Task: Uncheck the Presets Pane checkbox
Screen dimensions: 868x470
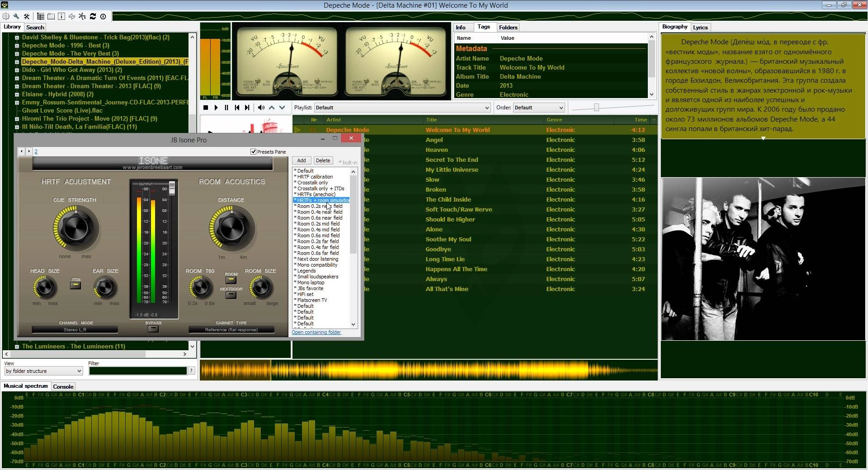Action: point(253,152)
